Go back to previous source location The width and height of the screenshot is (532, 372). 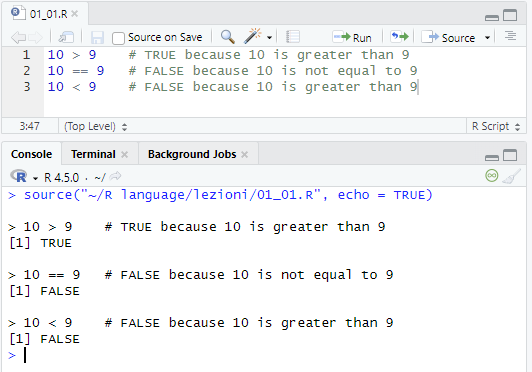tap(18, 37)
